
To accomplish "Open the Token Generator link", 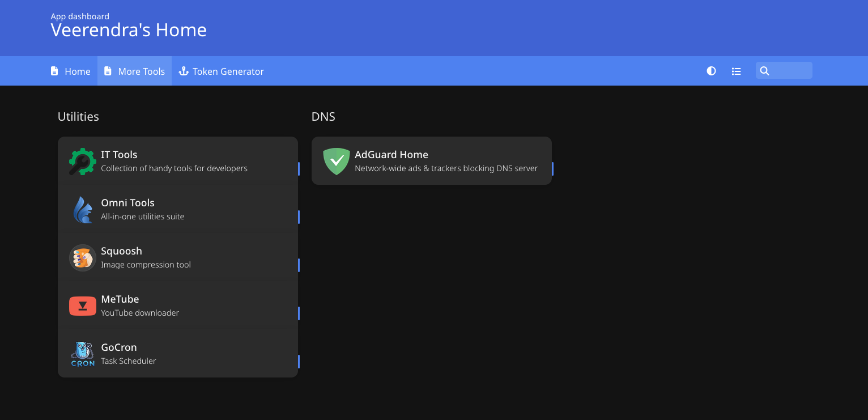I will 222,71.
